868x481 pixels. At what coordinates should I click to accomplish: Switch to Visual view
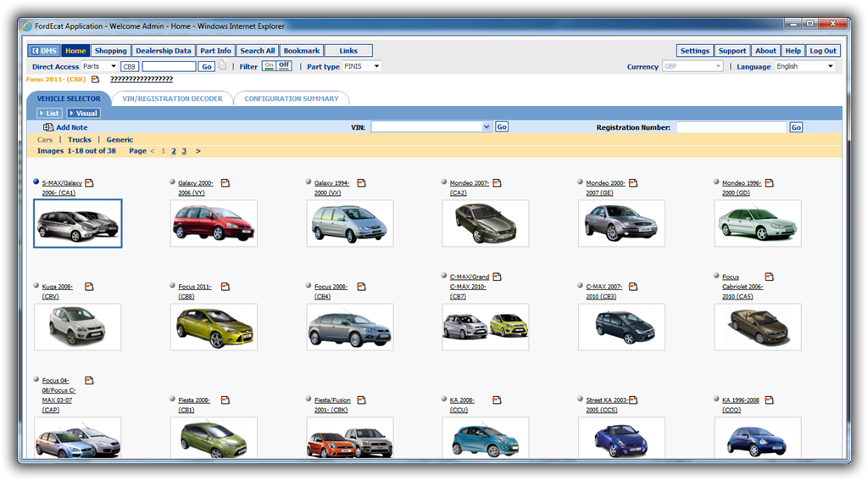pyautogui.click(x=83, y=113)
